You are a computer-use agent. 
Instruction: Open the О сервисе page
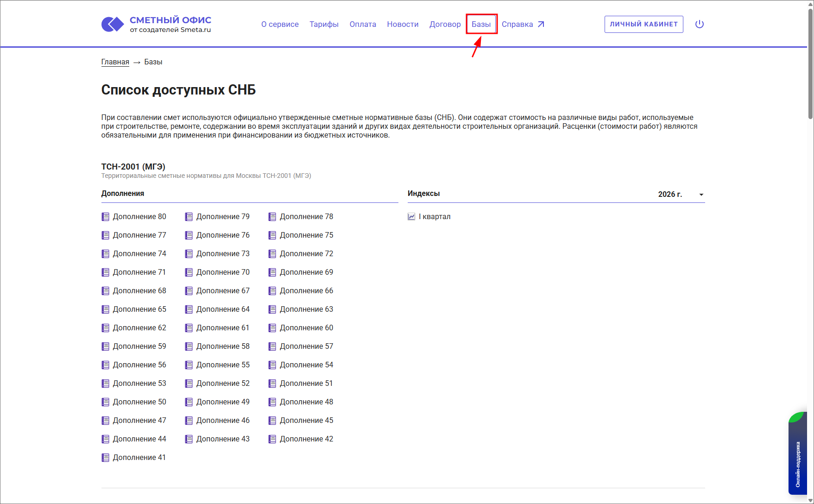coord(280,24)
